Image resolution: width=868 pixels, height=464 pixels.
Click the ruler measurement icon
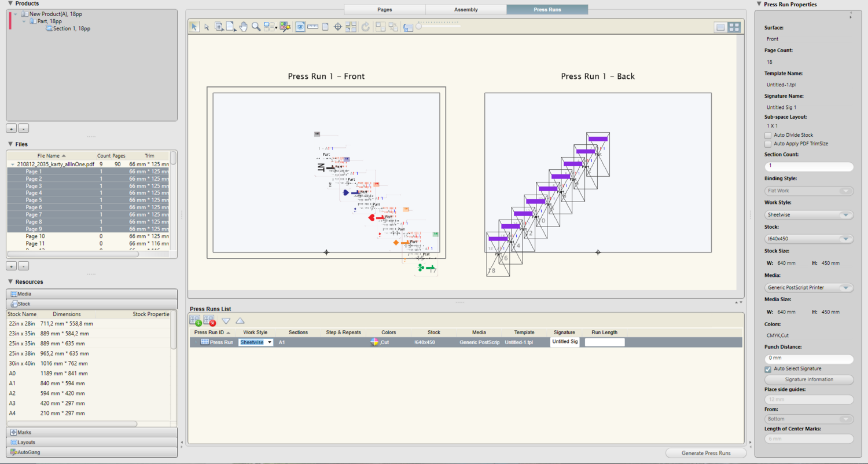pos(313,27)
